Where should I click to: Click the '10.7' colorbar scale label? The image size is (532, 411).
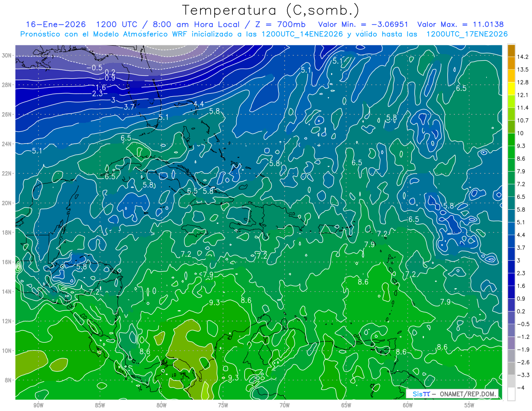coord(523,121)
